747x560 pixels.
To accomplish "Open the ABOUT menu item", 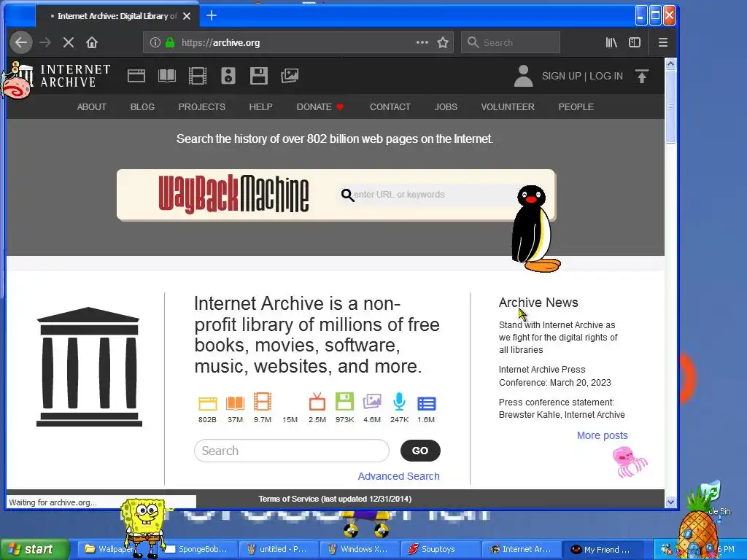I will (x=92, y=106).
